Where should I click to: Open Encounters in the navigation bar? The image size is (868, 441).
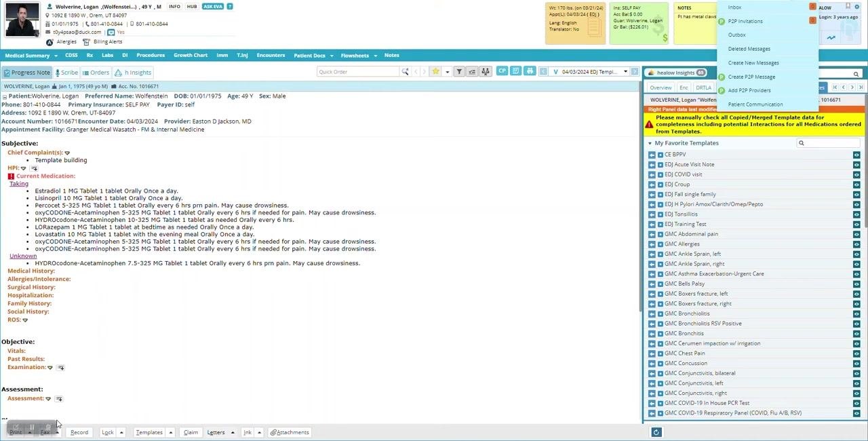(271, 56)
